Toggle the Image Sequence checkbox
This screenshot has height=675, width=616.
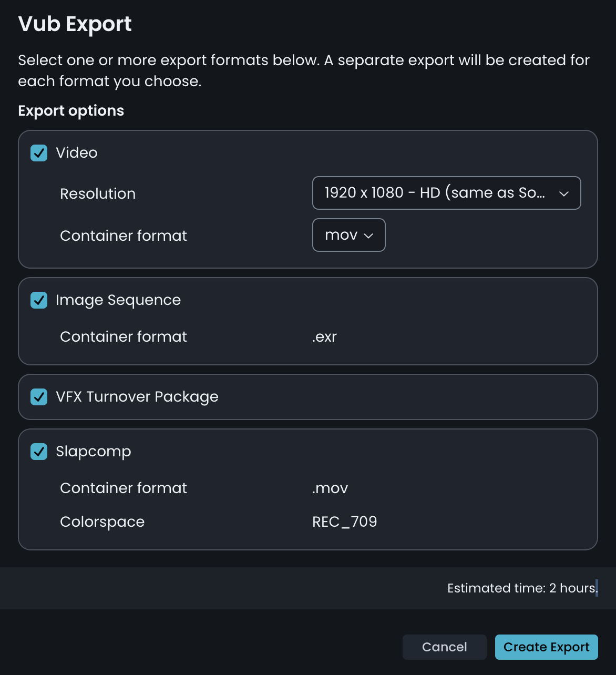(x=39, y=300)
